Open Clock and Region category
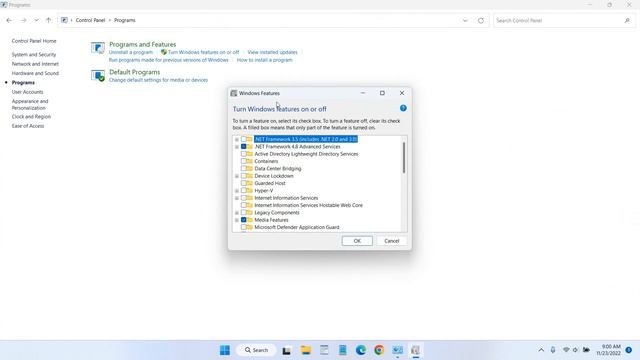Screen dimensions: 640x360 click(31, 117)
